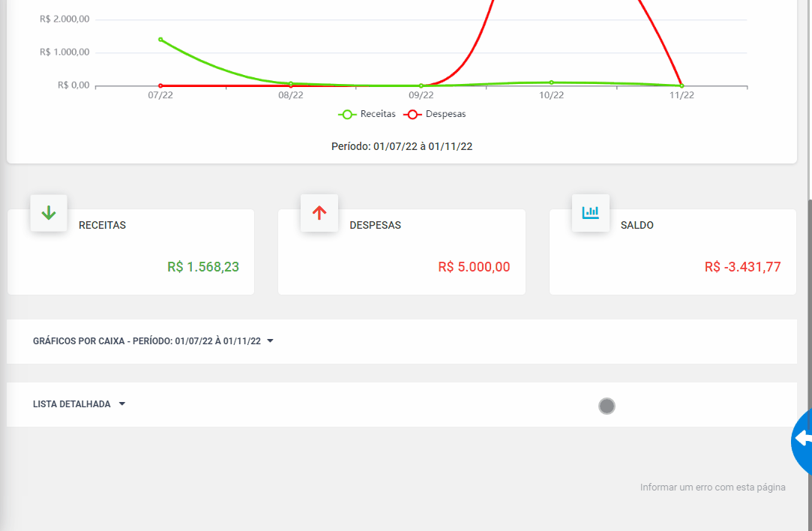Click the 11/22 axis label
Image resolution: width=812 pixels, height=531 pixels.
(682, 95)
